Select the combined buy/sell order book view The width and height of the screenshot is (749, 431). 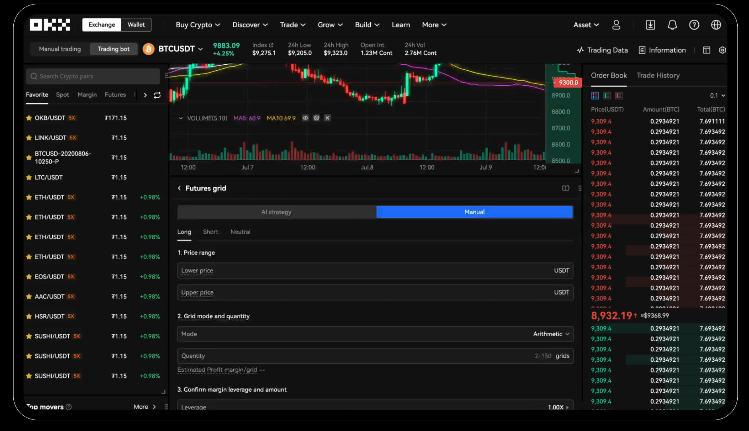pyautogui.click(x=595, y=96)
